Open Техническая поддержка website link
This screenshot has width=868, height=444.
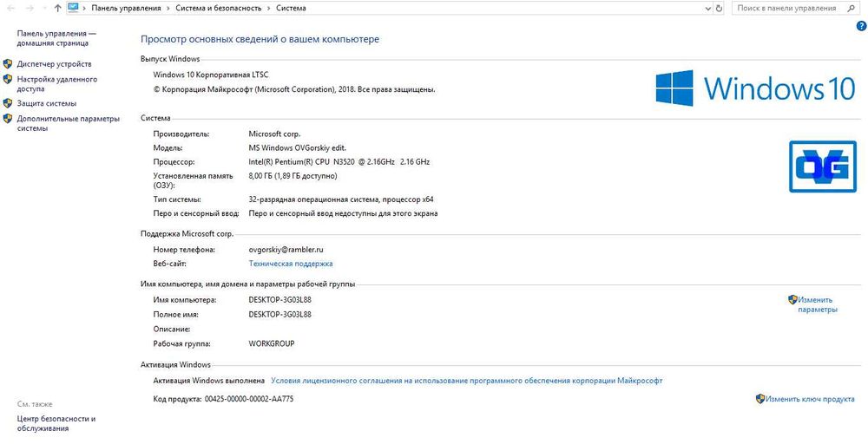pos(291,264)
